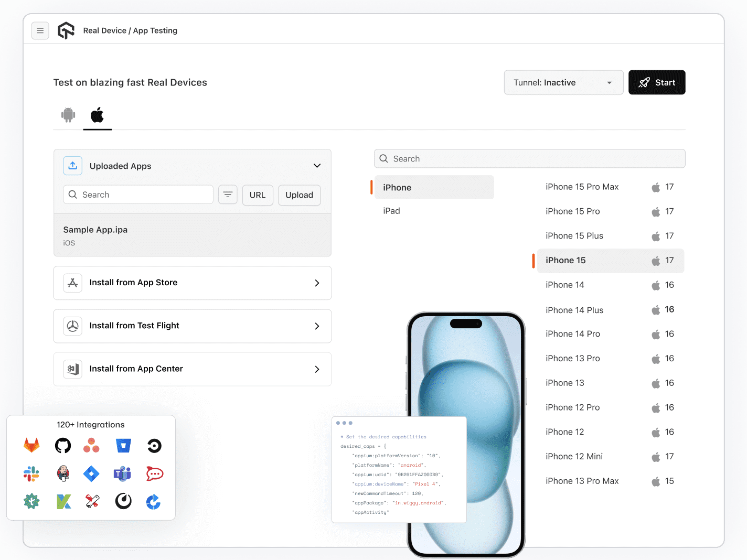Click the Asana integration icon
Image resolution: width=747 pixels, height=560 pixels.
pos(92,445)
